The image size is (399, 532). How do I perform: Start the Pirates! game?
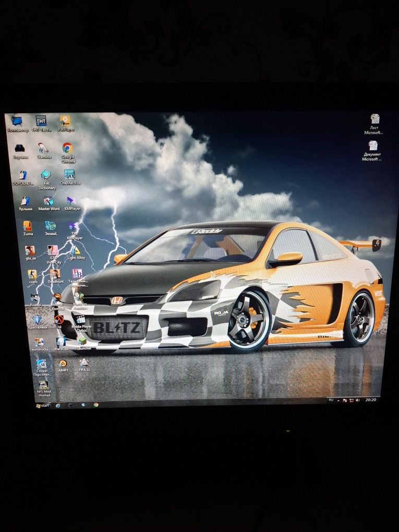[x=35, y=300]
